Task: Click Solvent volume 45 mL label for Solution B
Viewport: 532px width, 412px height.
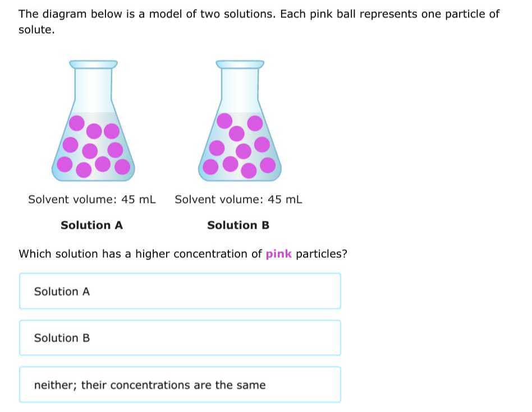Action: (x=238, y=199)
